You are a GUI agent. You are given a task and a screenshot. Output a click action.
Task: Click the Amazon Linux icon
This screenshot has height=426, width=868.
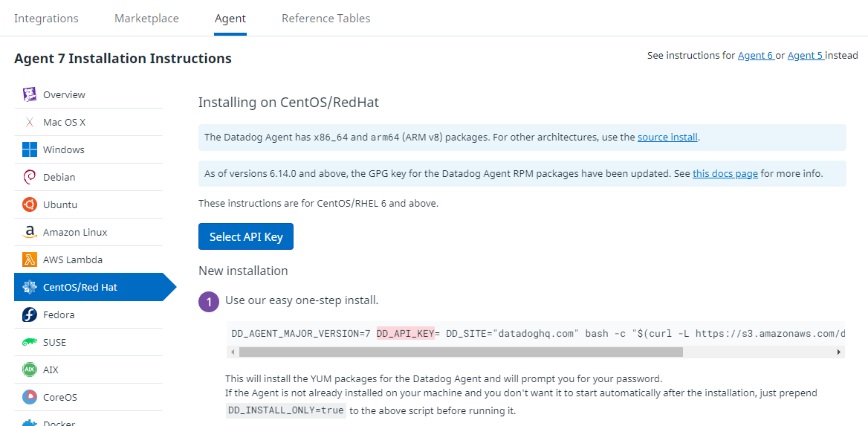[29, 232]
